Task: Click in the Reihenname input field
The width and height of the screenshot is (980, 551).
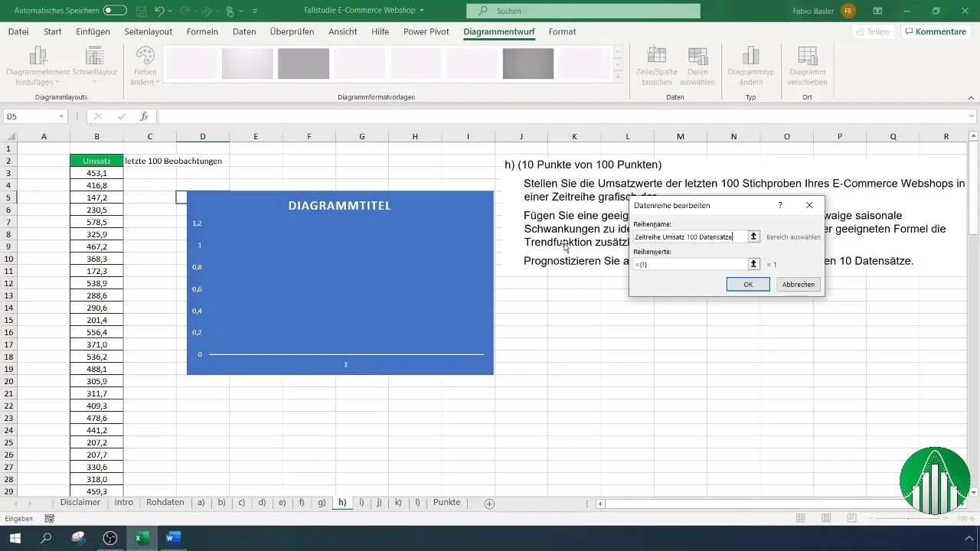Action: [690, 236]
